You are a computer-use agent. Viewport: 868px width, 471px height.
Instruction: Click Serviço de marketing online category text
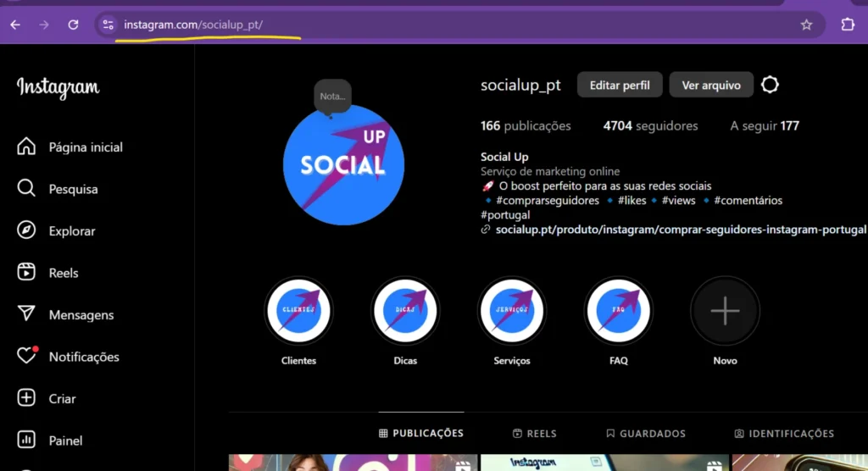coord(549,171)
